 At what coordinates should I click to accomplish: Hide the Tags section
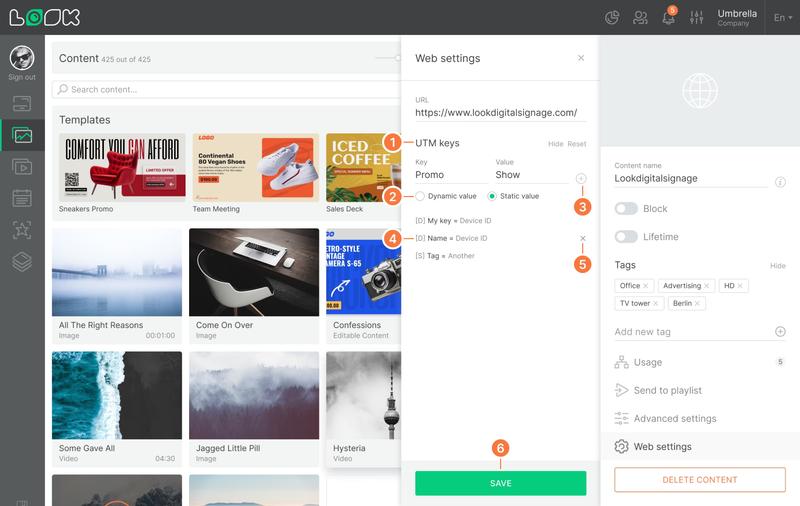point(778,266)
